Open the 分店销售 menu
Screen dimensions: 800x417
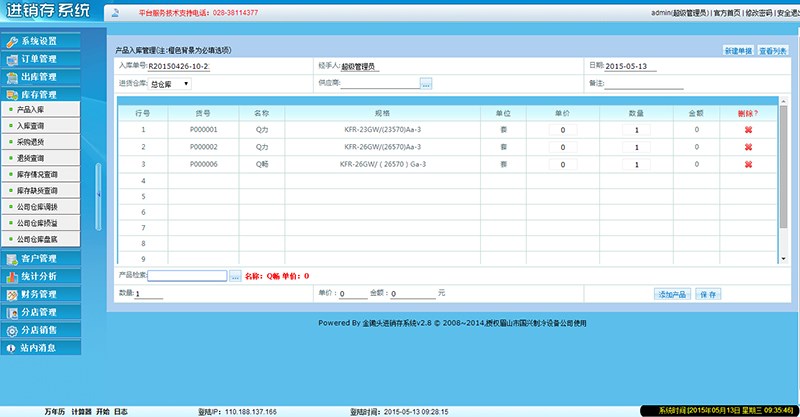[40, 330]
